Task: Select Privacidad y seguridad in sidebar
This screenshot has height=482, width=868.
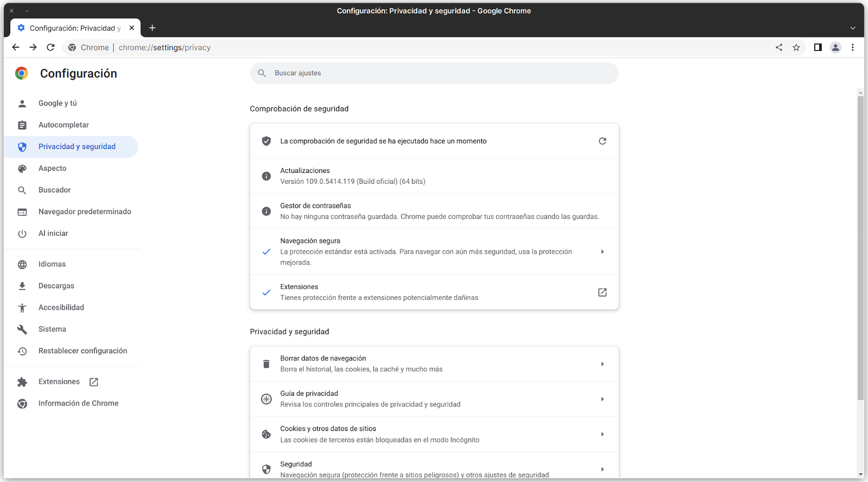Action: (x=71, y=147)
